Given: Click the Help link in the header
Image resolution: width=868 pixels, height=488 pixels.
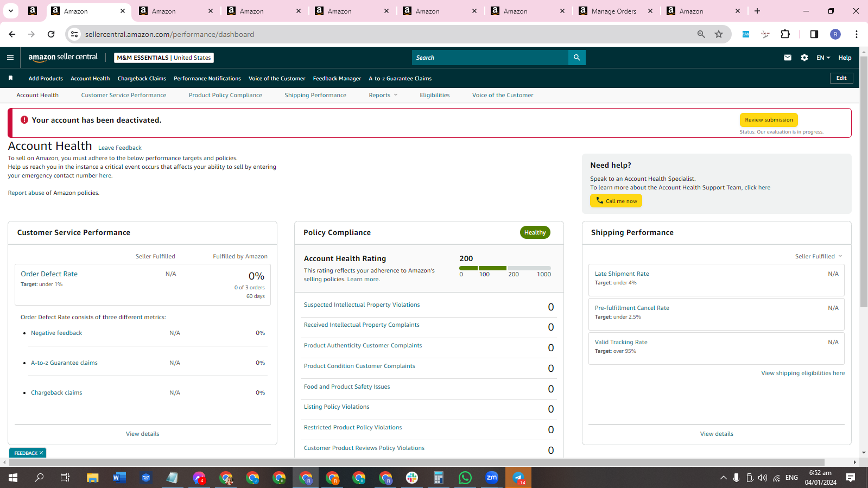Looking at the screenshot, I should coord(845,58).
